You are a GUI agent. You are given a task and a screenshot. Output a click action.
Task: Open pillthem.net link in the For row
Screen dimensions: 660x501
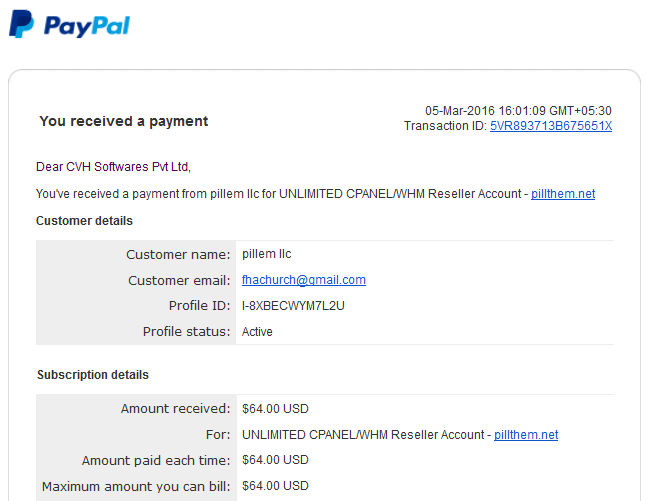[x=526, y=434]
